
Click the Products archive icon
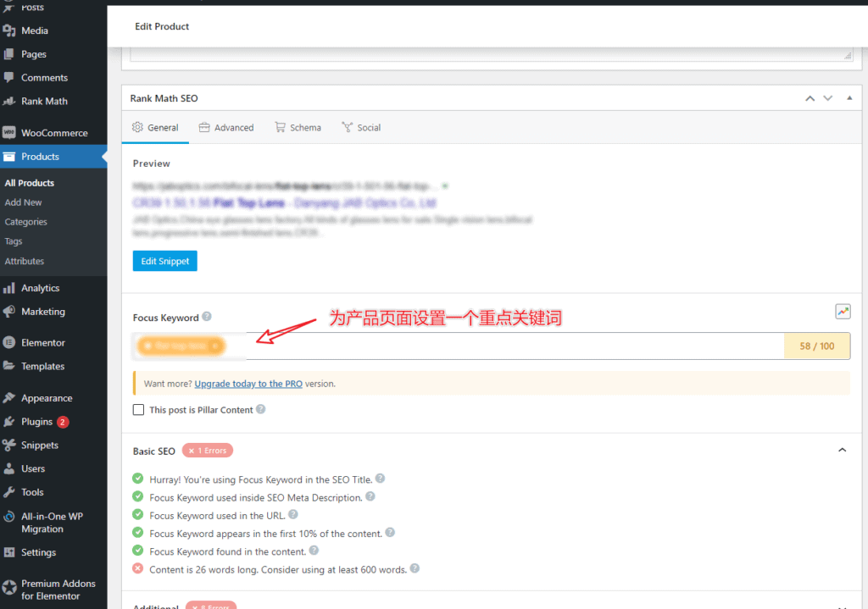[x=8, y=157]
